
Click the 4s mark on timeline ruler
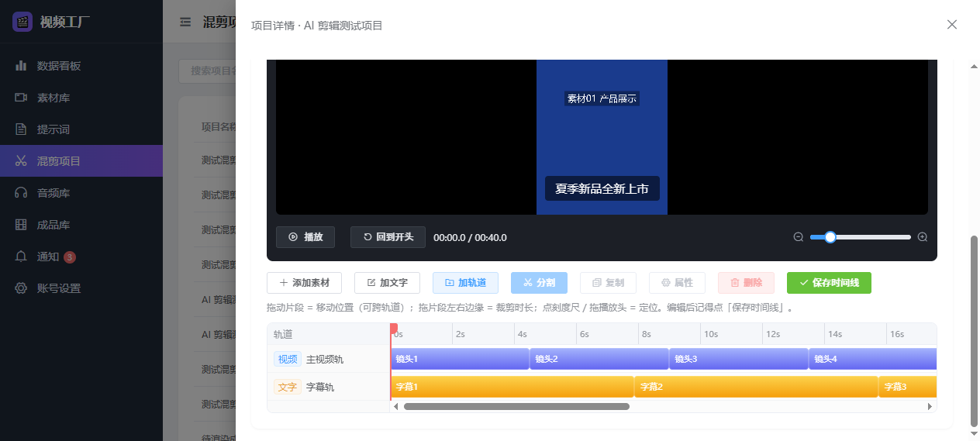(x=523, y=334)
